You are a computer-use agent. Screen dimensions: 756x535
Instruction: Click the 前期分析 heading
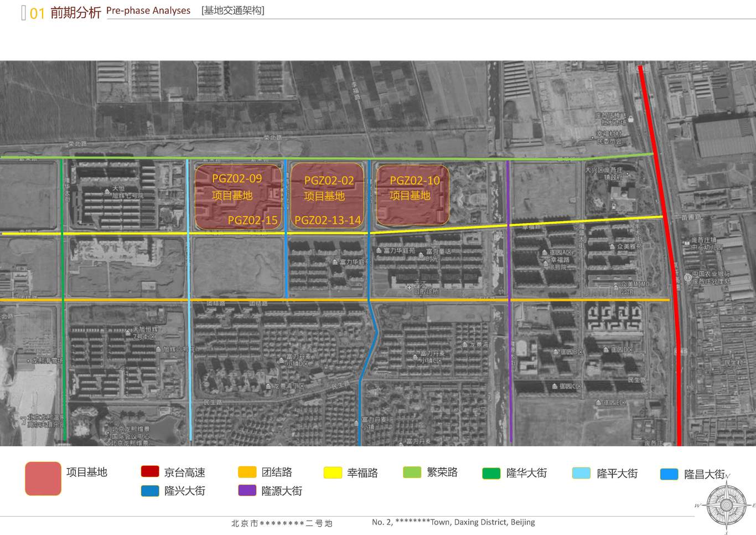75,13
